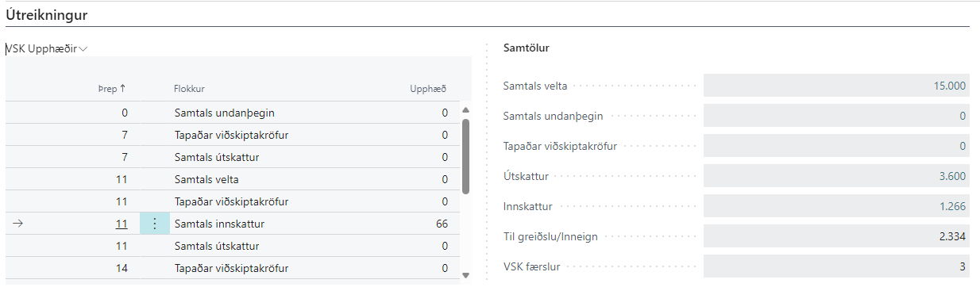Sort by the Þrep column header

pyautogui.click(x=118, y=89)
